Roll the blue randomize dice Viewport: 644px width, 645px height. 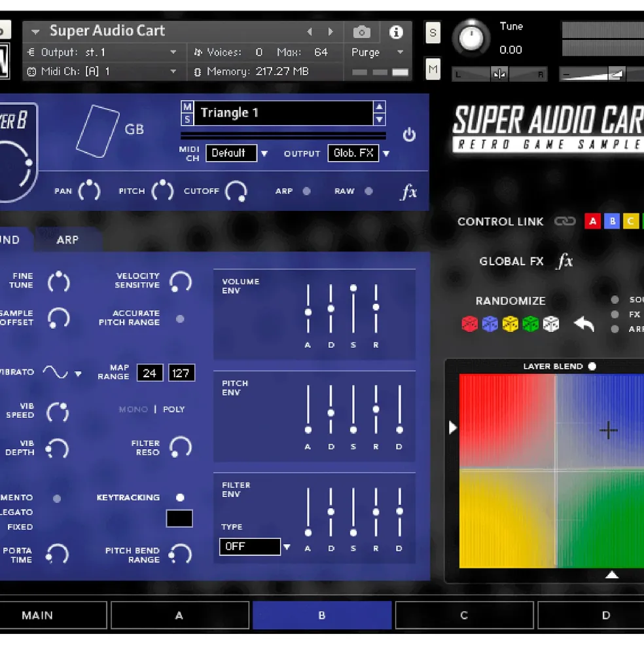click(490, 323)
